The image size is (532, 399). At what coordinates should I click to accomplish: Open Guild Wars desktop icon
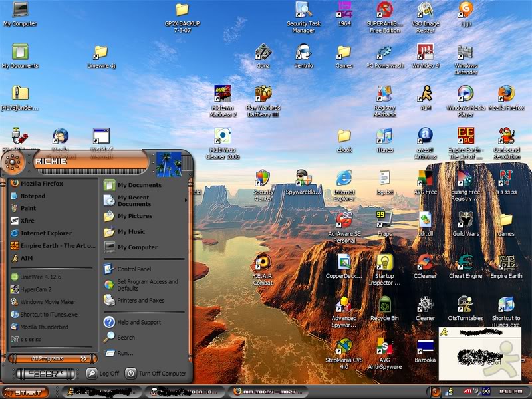coord(465,220)
